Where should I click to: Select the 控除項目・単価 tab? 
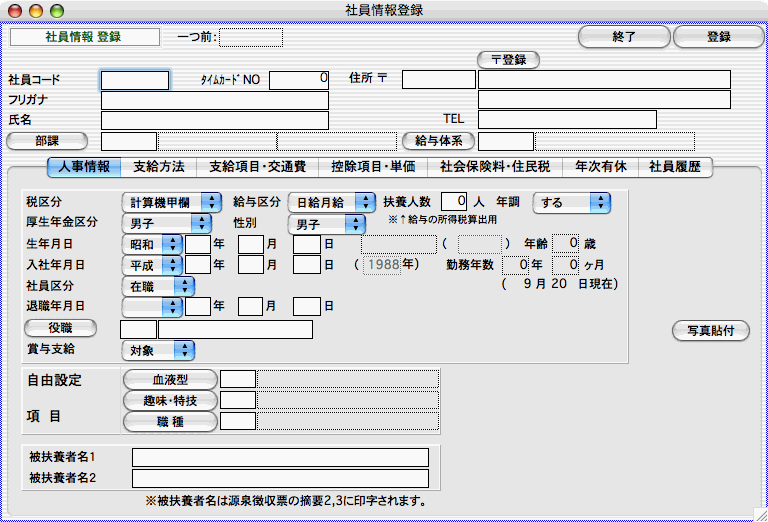[x=372, y=167]
